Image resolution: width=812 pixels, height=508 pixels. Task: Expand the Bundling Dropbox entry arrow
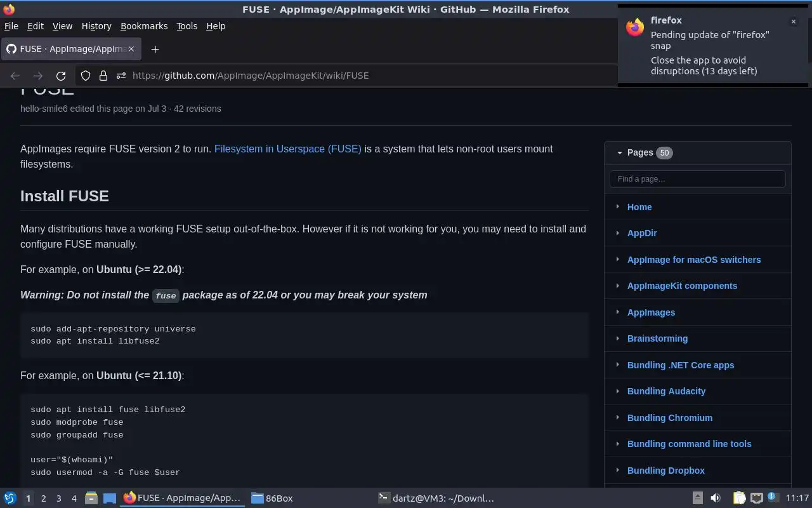[x=617, y=470]
